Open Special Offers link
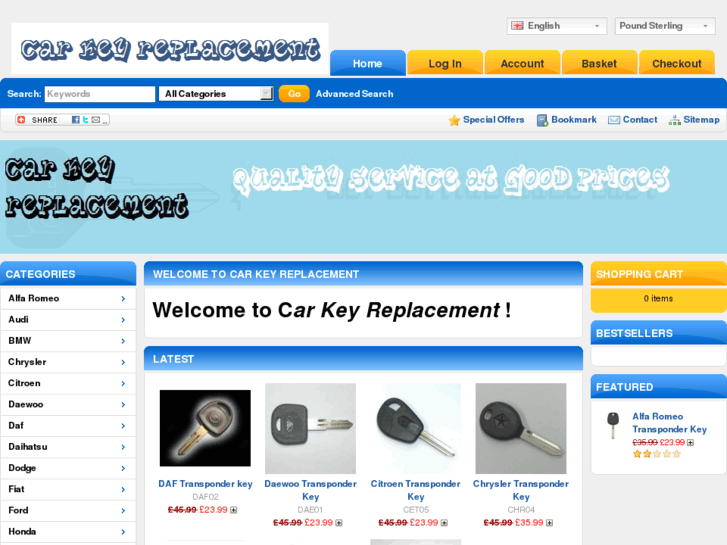 [494, 120]
